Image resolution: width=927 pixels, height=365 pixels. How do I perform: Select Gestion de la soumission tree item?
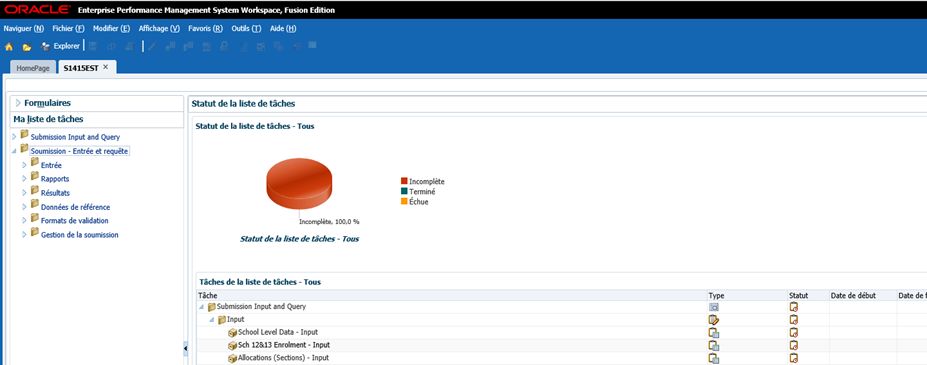tap(80, 235)
